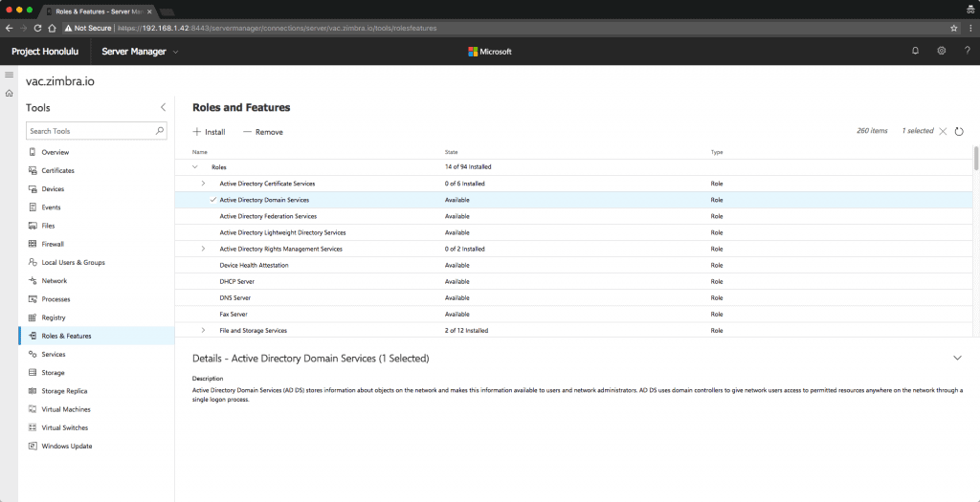
Task: Reload the browser page
Action: pos(37,28)
